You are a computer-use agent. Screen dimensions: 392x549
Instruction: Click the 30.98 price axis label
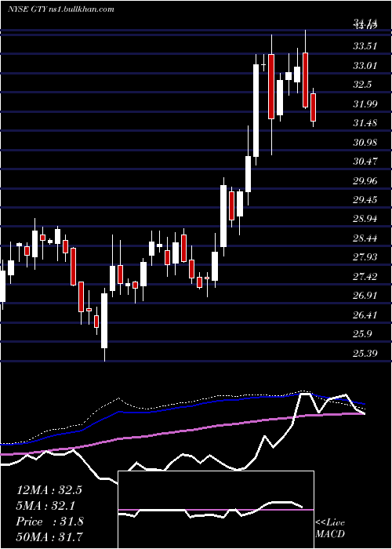click(x=365, y=143)
